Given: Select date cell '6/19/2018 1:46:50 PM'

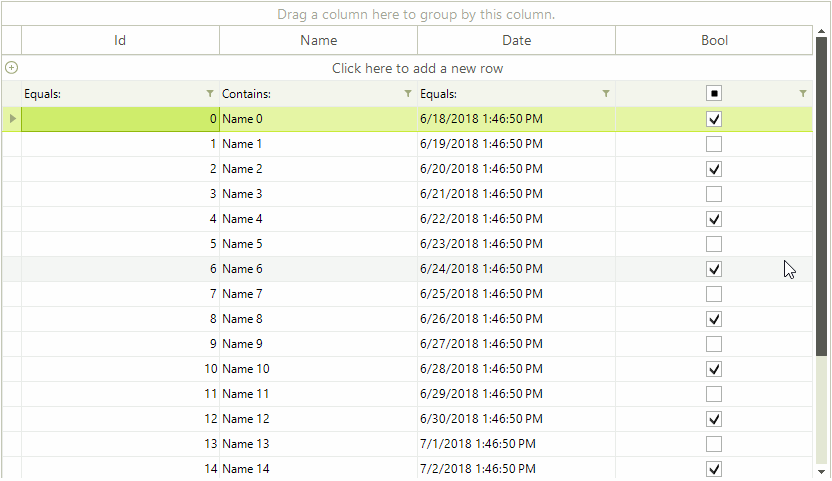Looking at the screenshot, I should click(516, 144).
